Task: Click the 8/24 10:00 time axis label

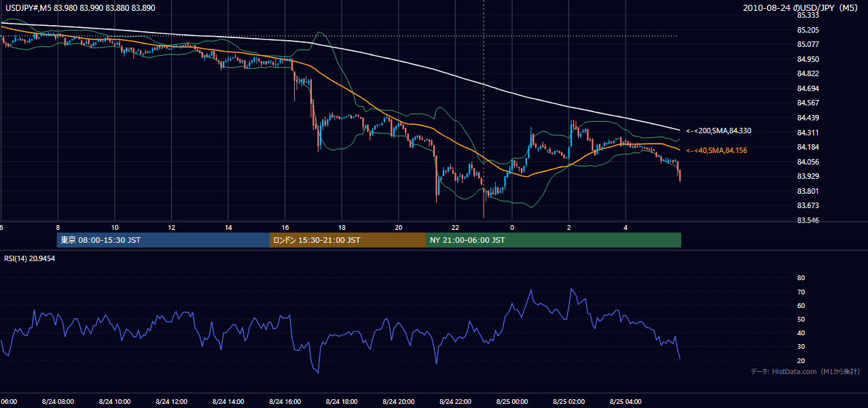Action: (x=115, y=401)
